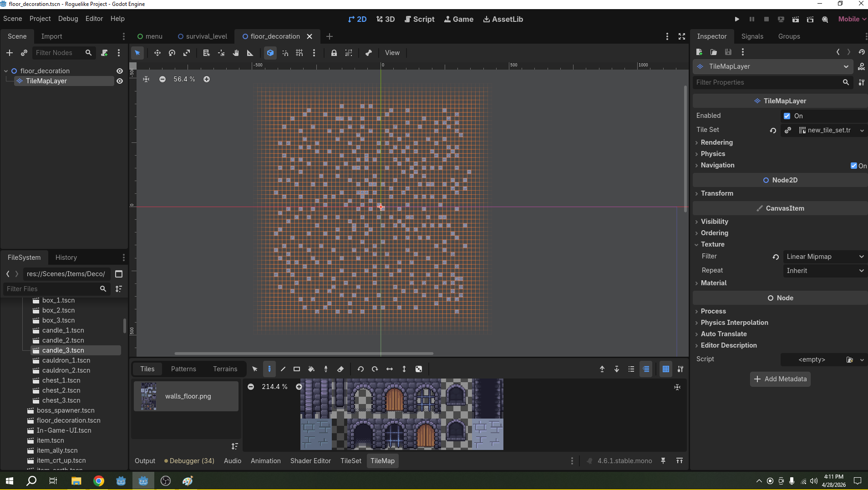Open the View menu button in viewport toolbar
Viewport: 868px width, 490px height.
pyautogui.click(x=392, y=53)
